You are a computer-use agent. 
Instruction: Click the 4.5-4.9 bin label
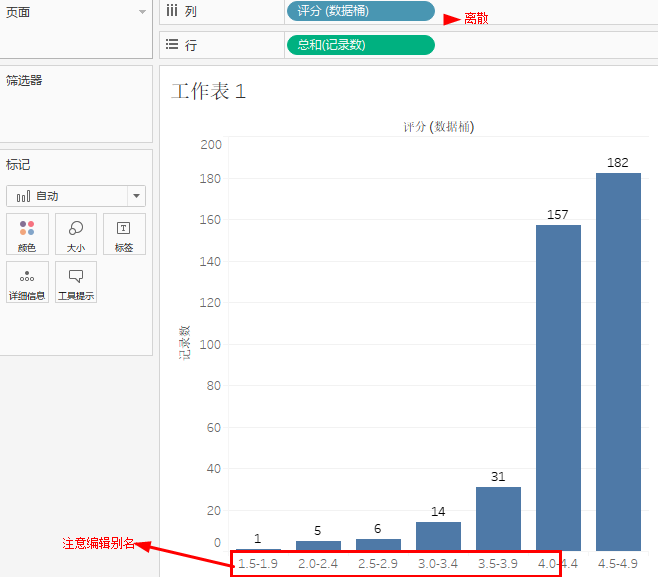618,564
